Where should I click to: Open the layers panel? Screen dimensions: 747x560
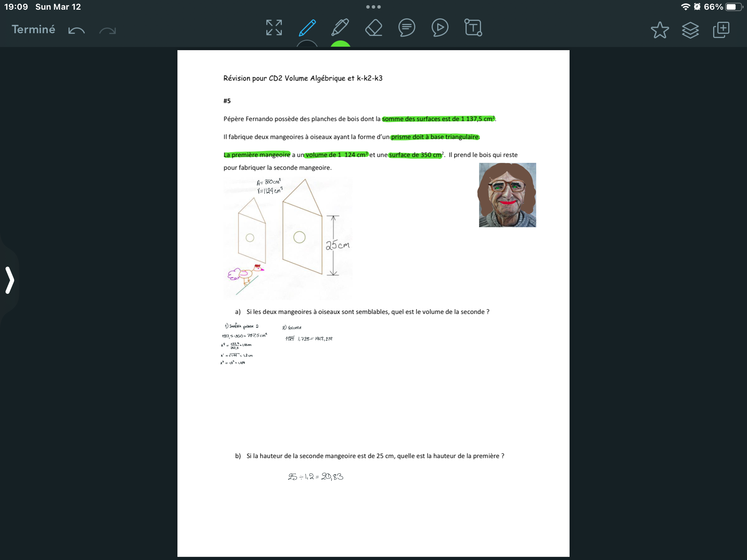(x=690, y=30)
